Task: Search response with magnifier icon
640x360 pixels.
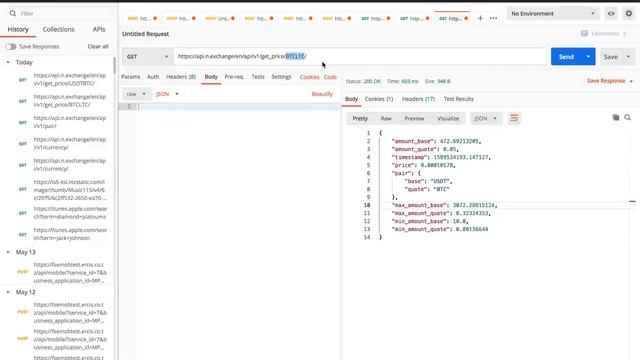Action: (x=627, y=118)
